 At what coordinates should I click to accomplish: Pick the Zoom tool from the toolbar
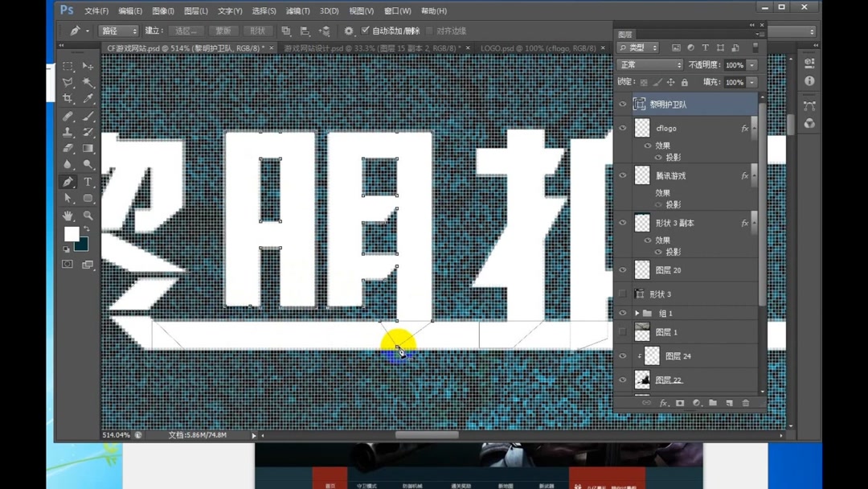pyautogui.click(x=87, y=215)
